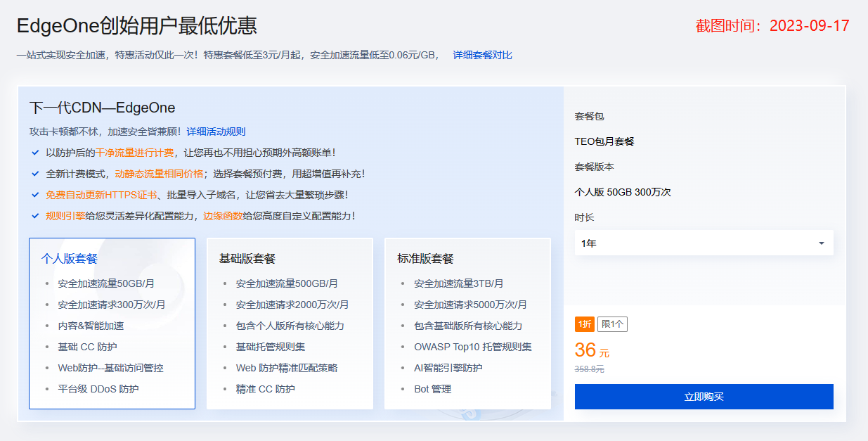The image size is (868, 441).
Task: Click the 基础 CC 防护 item
Action: tap(87, 347)
